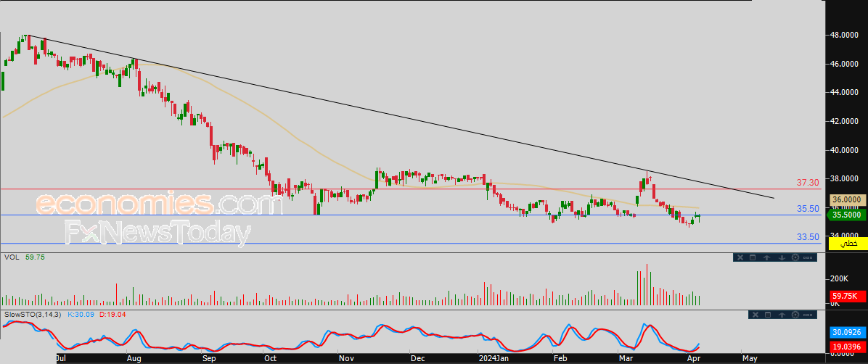Move the VOL panel up
Viewport: 868px width, 364px height.
click(x=766, y=257)
